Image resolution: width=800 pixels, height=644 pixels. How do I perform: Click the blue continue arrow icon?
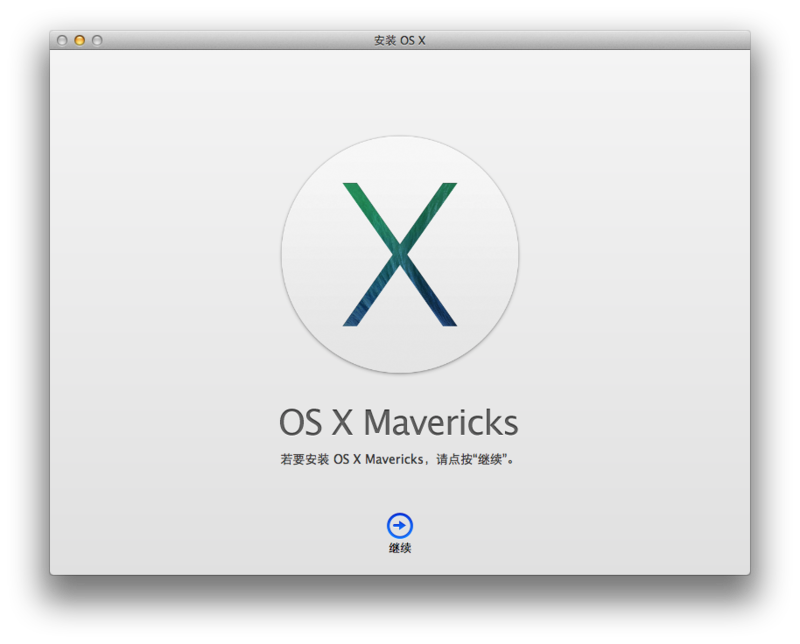click(399, 525)
